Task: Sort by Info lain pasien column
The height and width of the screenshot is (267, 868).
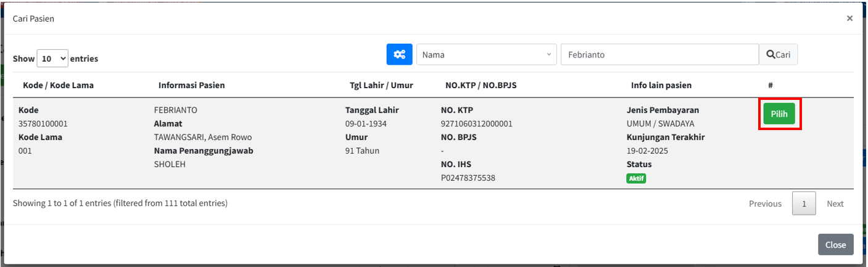Action: click(661, 85)
